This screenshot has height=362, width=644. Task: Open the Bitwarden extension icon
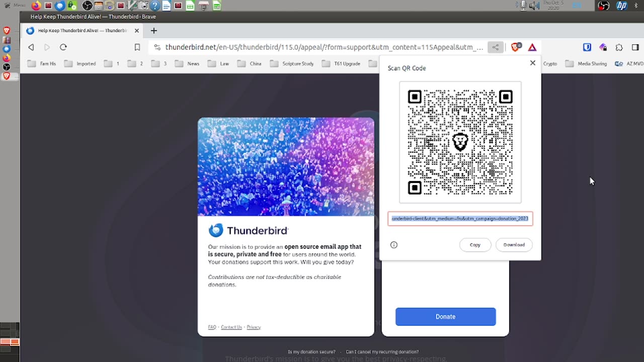(x=587, y=47)
